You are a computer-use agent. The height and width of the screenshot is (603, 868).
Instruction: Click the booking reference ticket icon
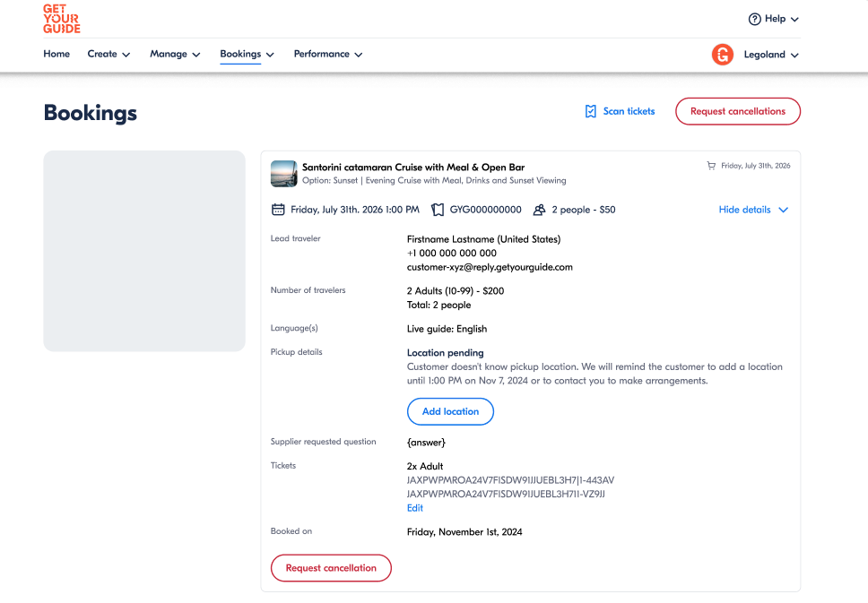[438, 210]
